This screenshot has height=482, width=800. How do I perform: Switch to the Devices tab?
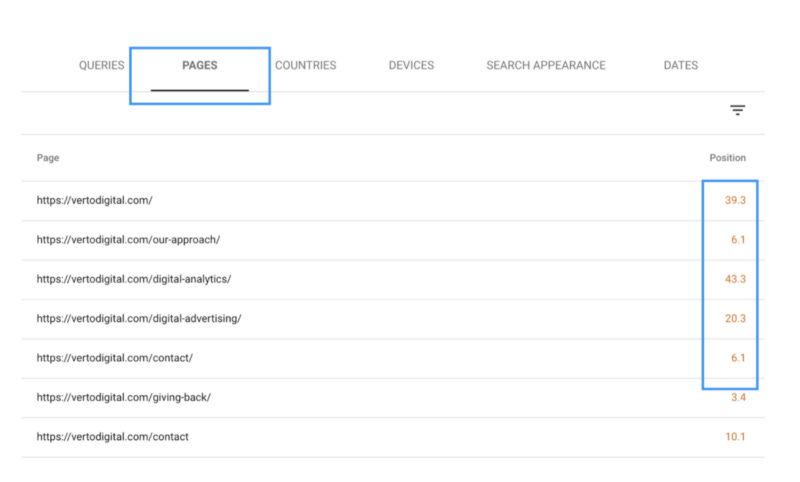click(411, 65)
